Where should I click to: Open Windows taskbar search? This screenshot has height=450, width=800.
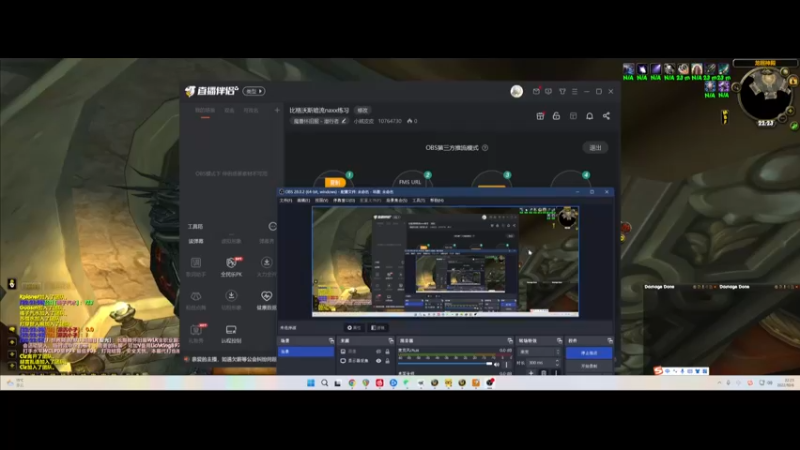(324, 383)
